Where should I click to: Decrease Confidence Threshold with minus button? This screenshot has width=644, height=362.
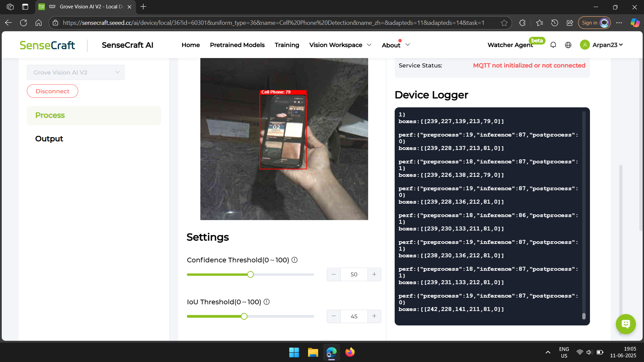[334, 274]
